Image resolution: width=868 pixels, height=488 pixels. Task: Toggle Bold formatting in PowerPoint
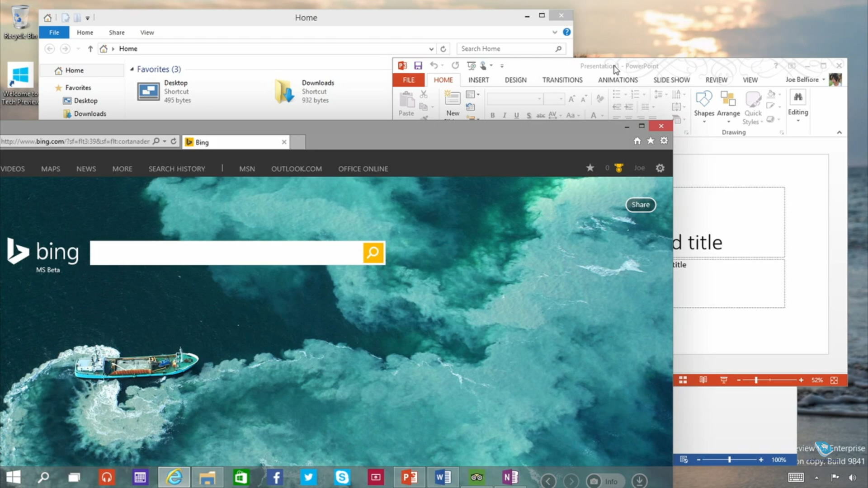click(x=492, y=116)
